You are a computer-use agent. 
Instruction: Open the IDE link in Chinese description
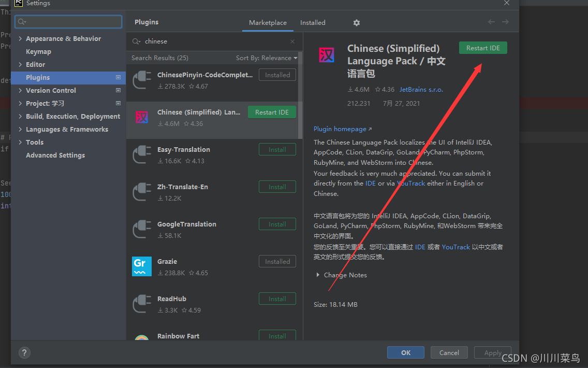click(x=420, y=247)
